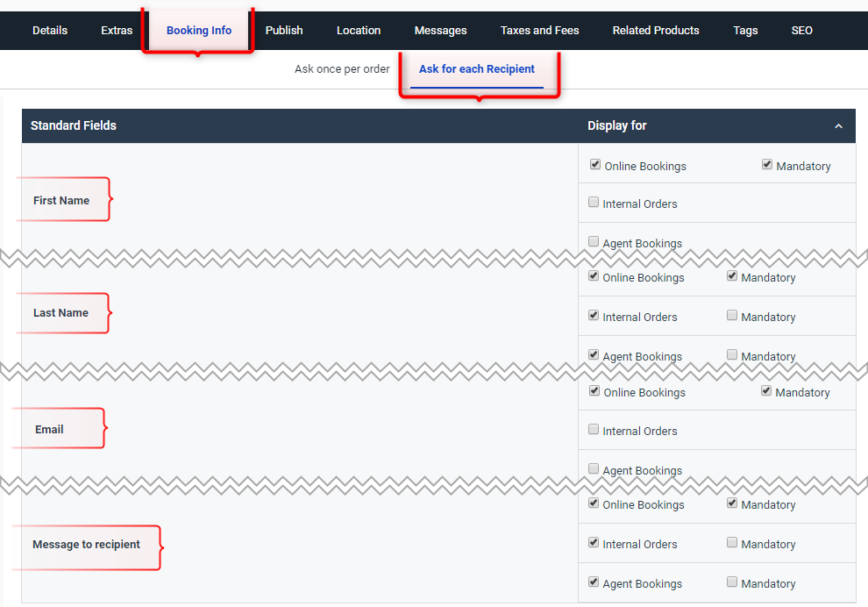Check Mandatory for Message to recipient Agent Bookings
This screenshot has height=607, width=868.
click(732, 582)
